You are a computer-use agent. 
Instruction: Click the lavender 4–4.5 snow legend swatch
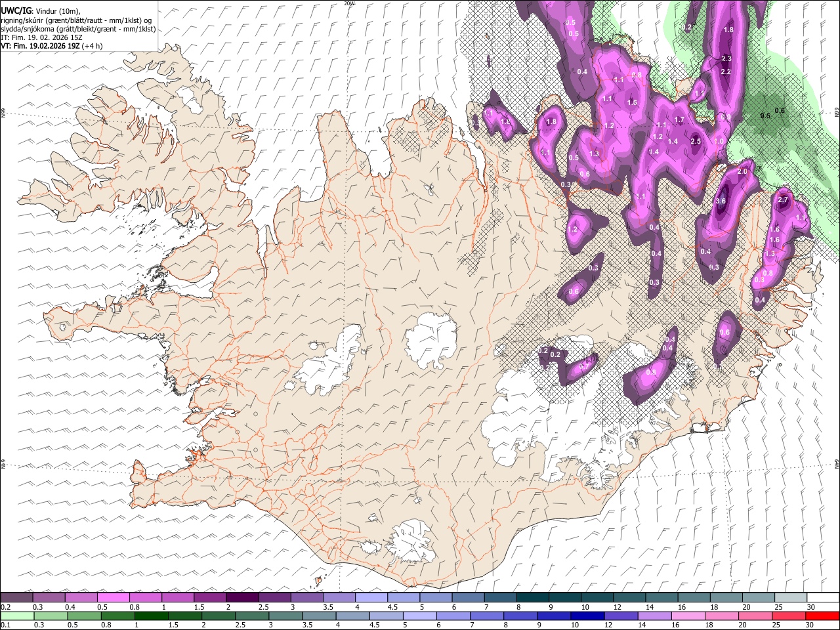pyautogui.click(x=370, y=598)
